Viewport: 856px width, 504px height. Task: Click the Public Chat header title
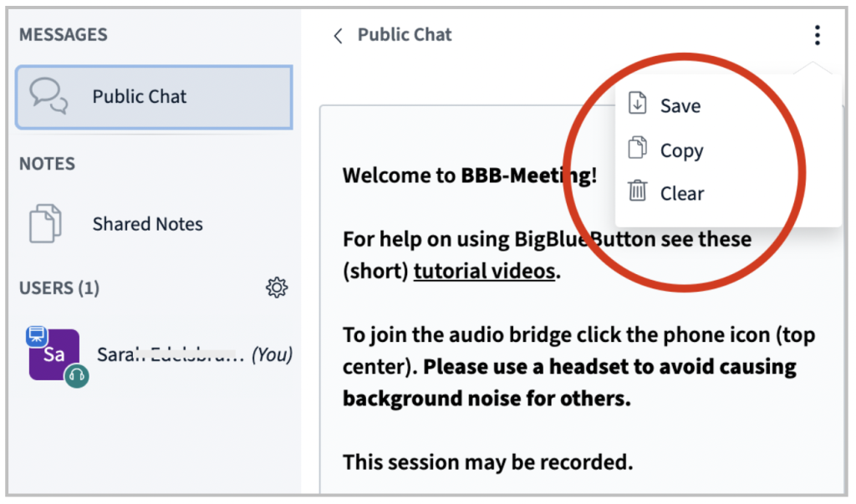tap(405, 35)
